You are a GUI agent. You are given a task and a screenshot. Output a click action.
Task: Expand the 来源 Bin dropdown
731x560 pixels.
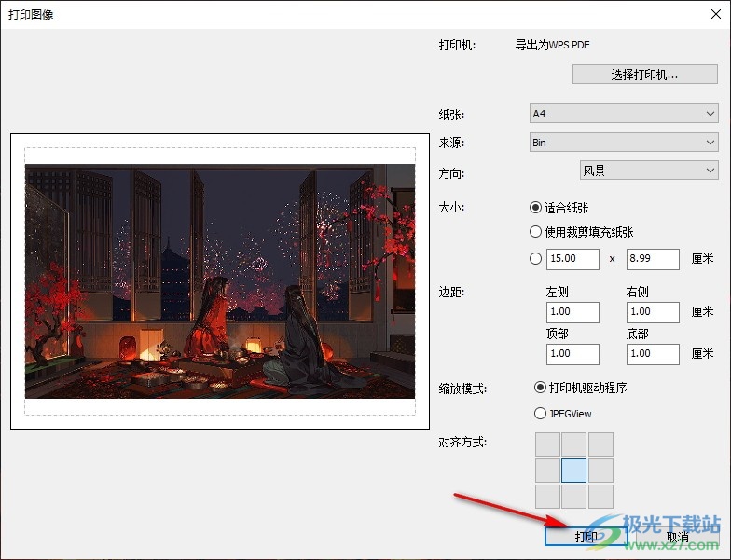[x=624, y=142]
